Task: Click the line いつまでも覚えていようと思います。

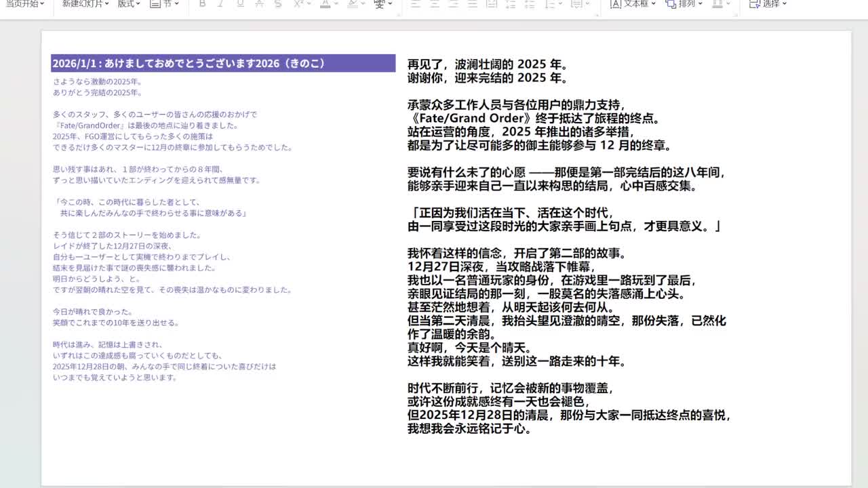Action: pos(115,378)
